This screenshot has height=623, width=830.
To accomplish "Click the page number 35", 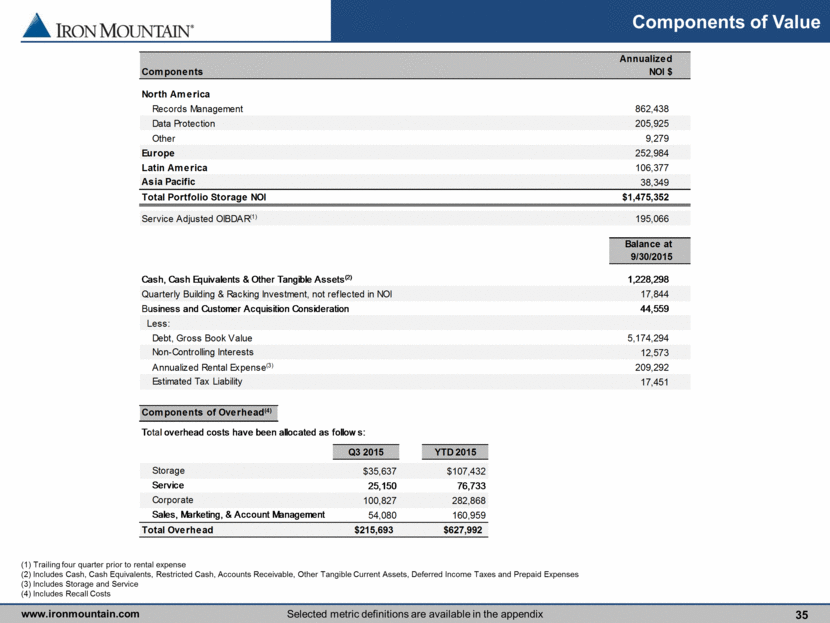I will (800, 613).
